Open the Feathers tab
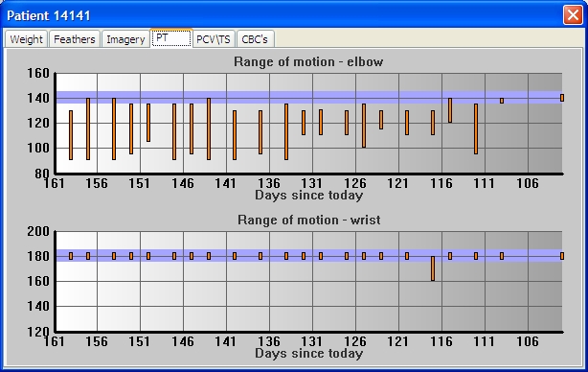 75,39
